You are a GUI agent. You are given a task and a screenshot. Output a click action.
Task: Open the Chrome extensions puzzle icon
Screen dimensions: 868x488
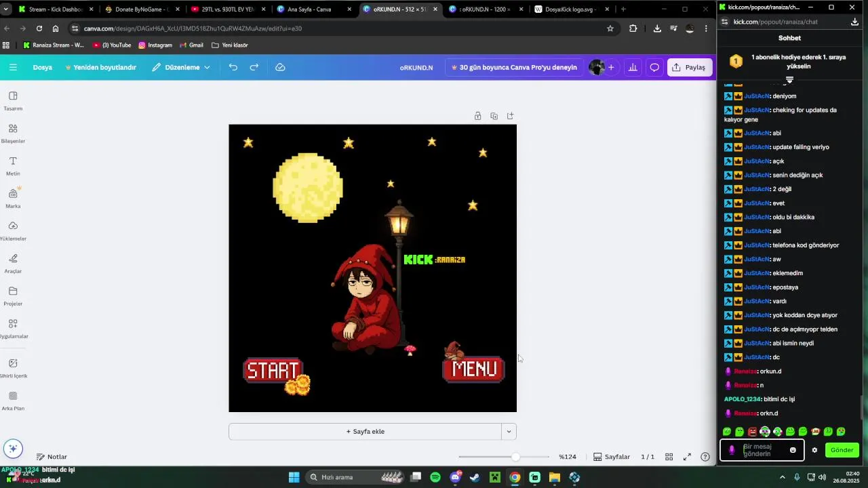pyautogui.click(x=633, y=28)
